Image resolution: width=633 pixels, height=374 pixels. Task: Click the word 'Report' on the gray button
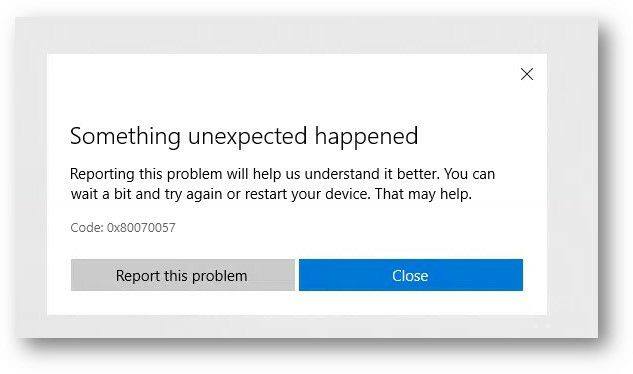[138, 276]
